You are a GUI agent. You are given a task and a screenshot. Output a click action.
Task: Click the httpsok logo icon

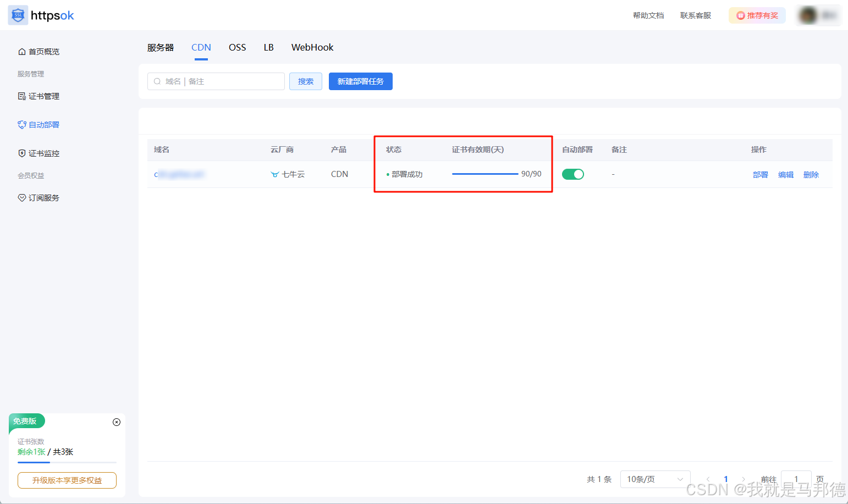click(x=18, y=15)
